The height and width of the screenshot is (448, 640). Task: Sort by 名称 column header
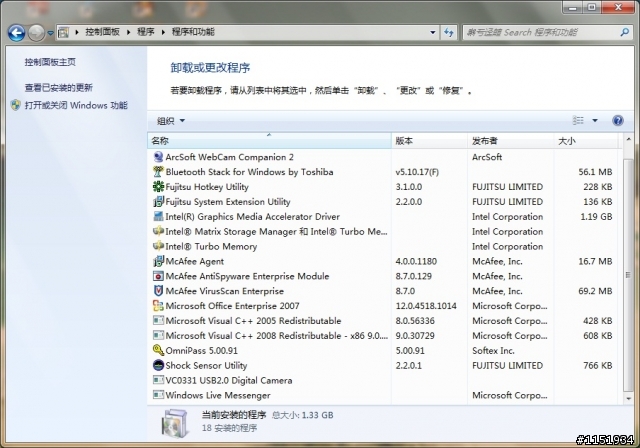pos(269,141)
